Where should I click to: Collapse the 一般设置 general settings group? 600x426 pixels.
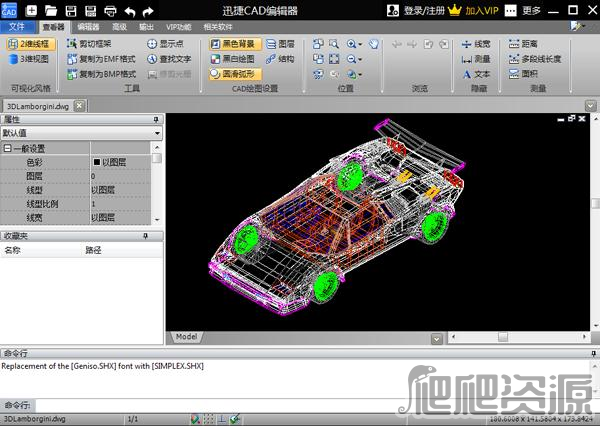7,148
